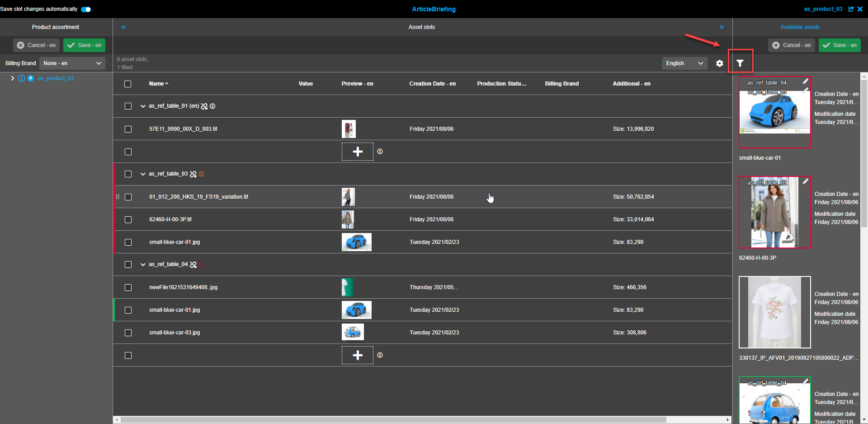
Task: Click the Cancel - en button in Product assortment
Action: point(36,45)
